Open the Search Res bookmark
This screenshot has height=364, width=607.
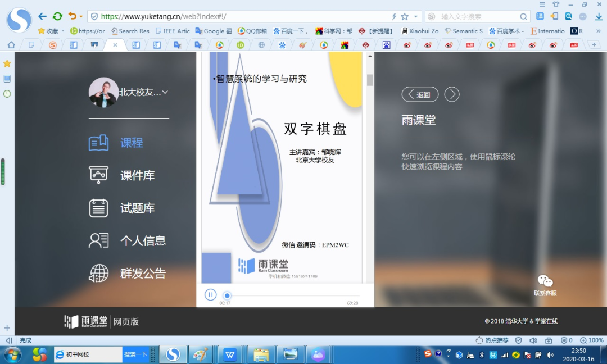pyautogui.click(x=130, y=31)
